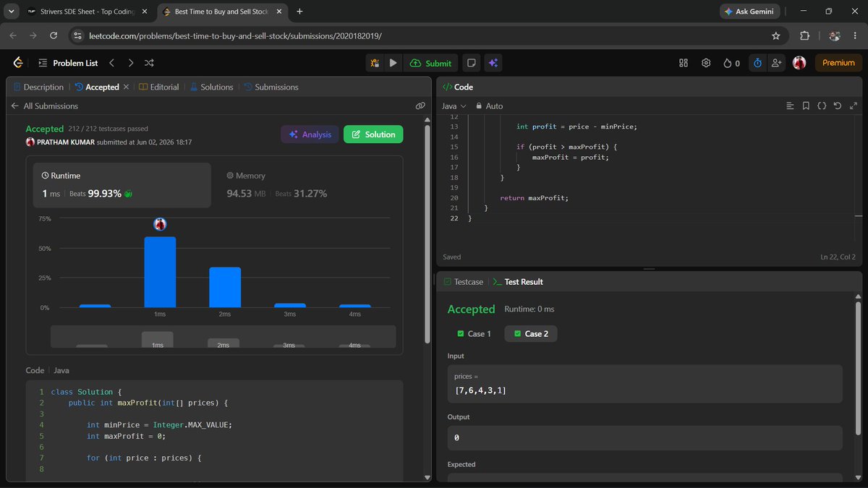Viewport: 868px width, 488px height.
Task: Go back to All Submissions
Action: point(44,106)
